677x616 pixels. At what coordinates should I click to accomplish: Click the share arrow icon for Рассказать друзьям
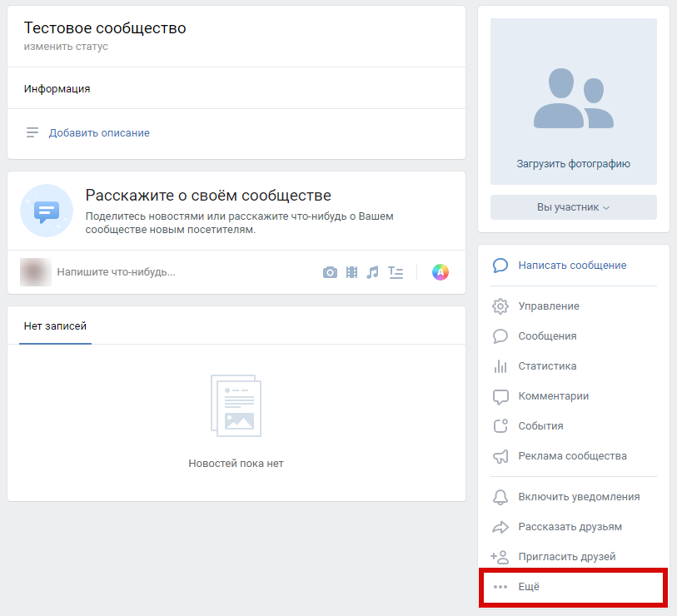point(500,527)
